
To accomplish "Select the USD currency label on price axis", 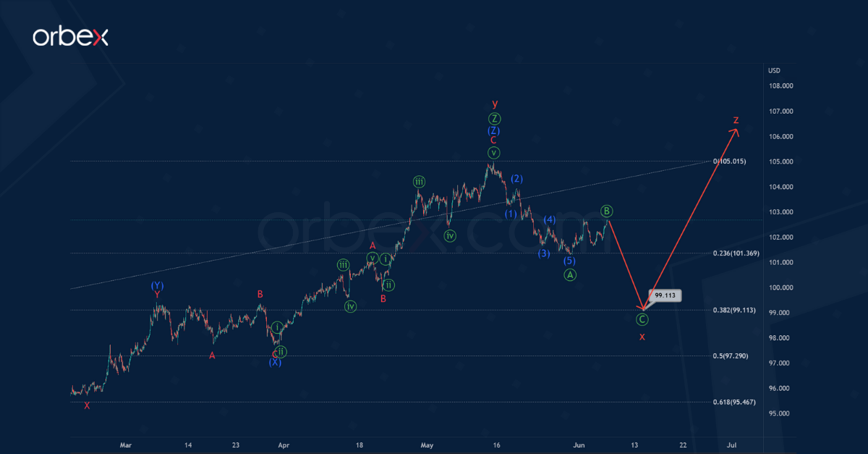I will (775, 70).
